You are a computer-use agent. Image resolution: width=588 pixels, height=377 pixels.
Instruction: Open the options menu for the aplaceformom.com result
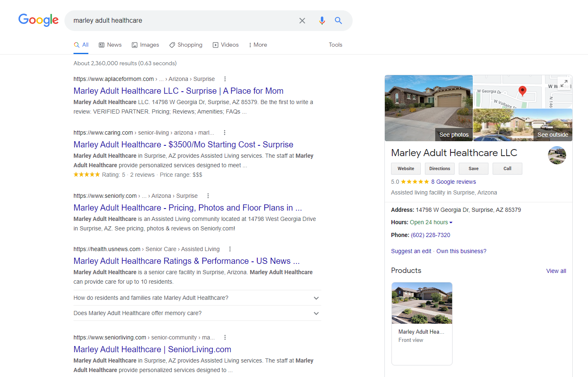tap(225, 79)
